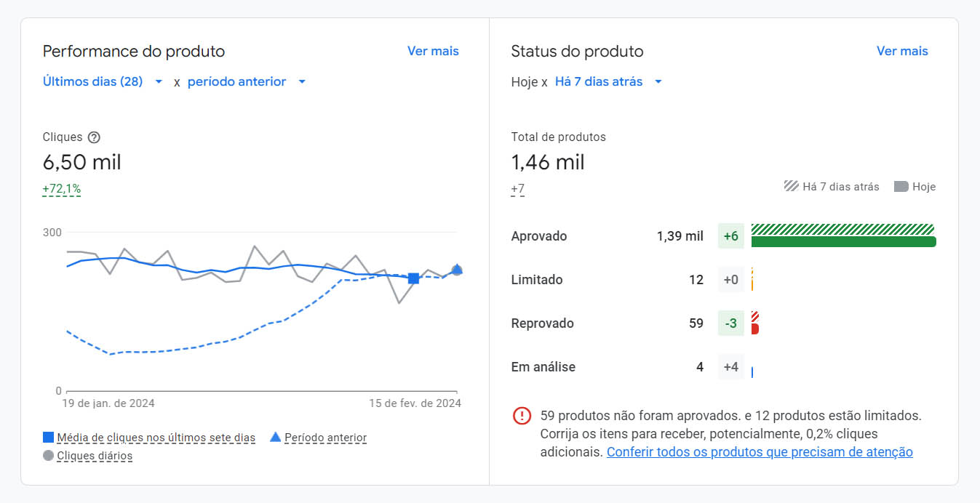Click the '12' Limitado count
The width and height of the screenshot is (980, 503).
pyautogui.click(x=696, y=280)
